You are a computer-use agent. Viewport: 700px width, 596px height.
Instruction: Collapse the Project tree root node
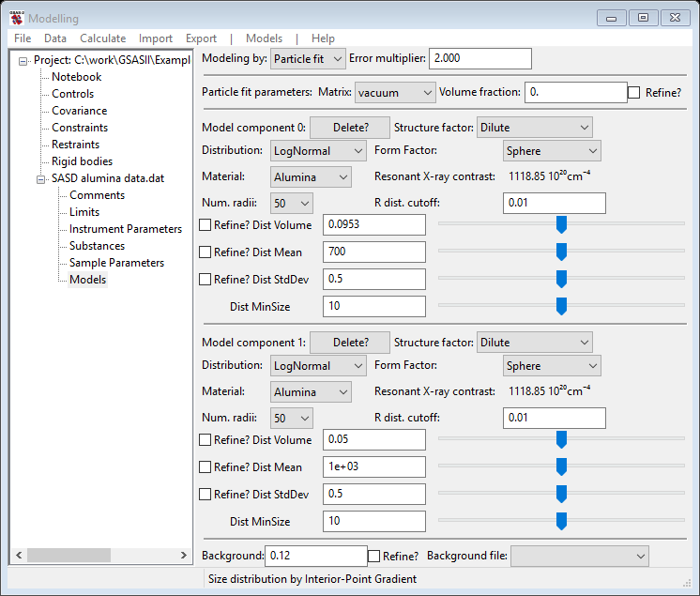23,61
